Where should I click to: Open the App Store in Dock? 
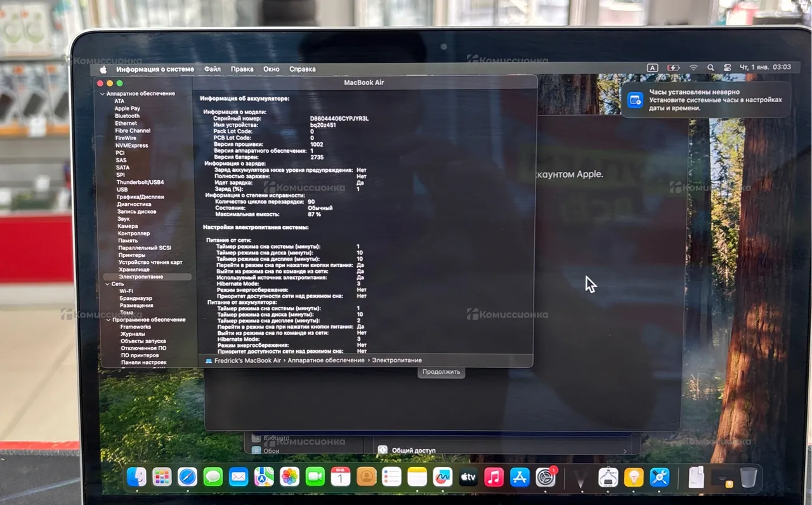click(x=520, y=476)
